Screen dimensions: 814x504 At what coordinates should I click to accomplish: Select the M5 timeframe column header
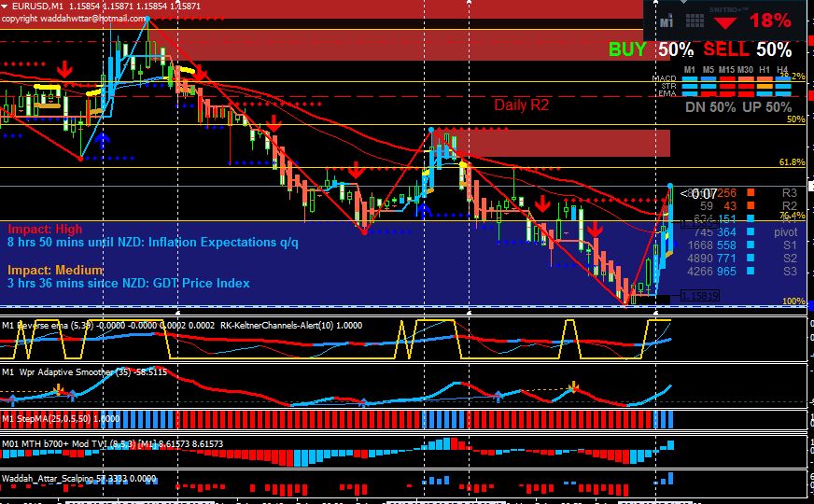709,70
